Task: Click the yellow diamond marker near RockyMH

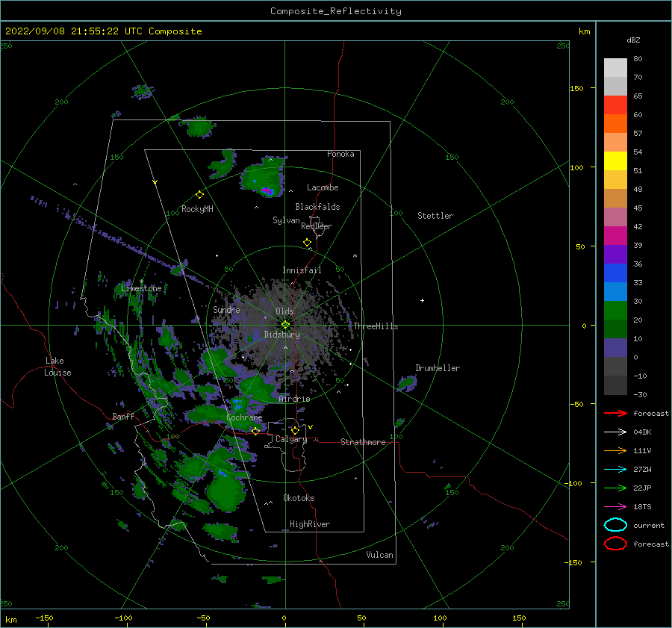Action: (199, 195)
